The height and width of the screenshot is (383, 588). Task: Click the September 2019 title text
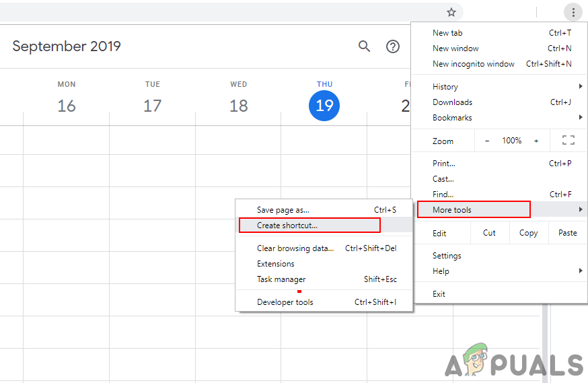[67, 46]
